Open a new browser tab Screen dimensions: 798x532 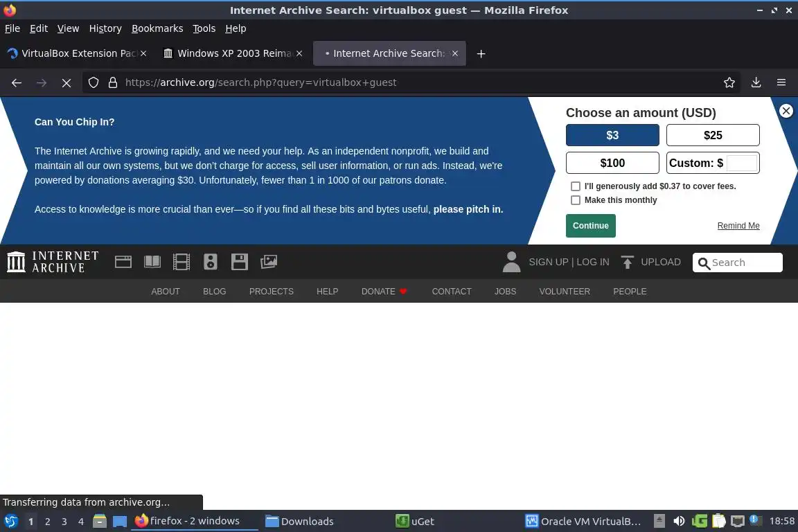(481, 53)
